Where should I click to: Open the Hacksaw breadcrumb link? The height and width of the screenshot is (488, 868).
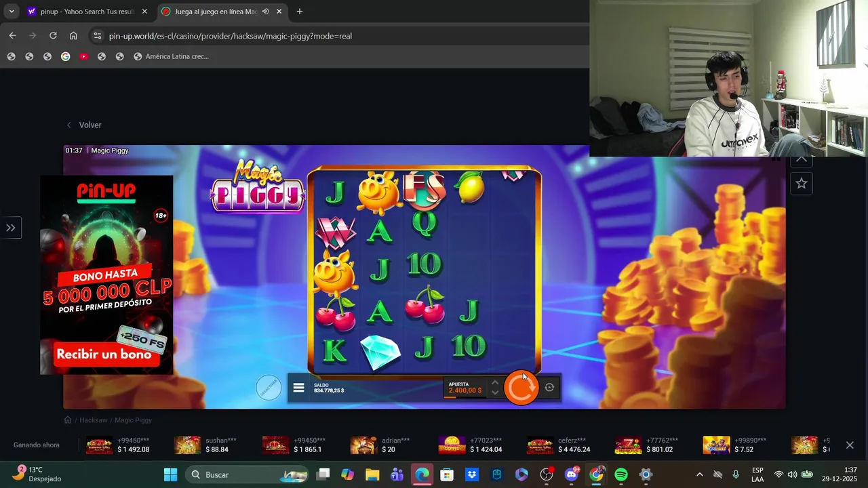94,420
